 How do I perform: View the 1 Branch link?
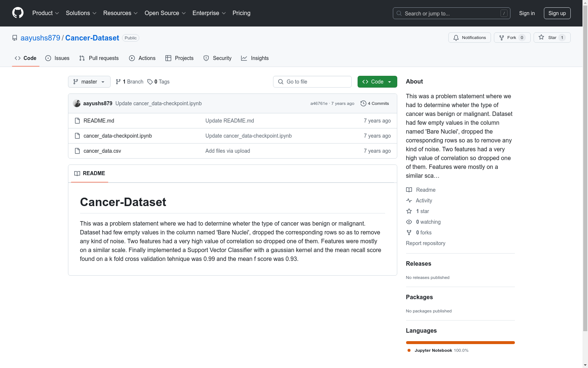tap(129, 82)
